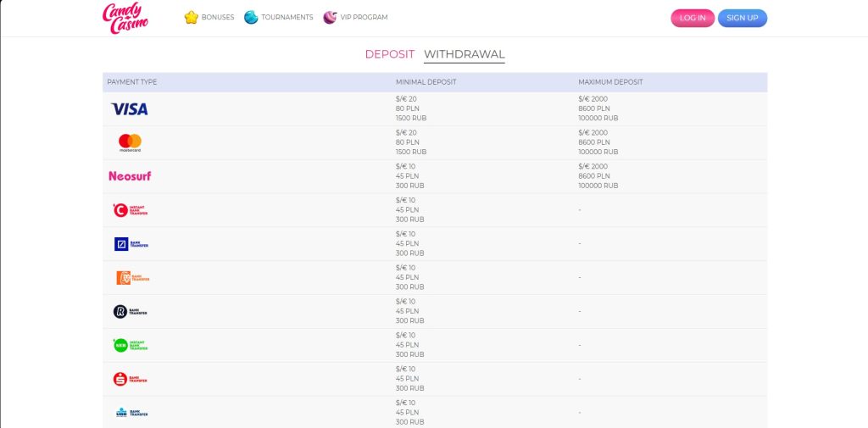Click the purple VIP Program icon
The height and width of the screenshot is (428, 868).
pos(330,17)
